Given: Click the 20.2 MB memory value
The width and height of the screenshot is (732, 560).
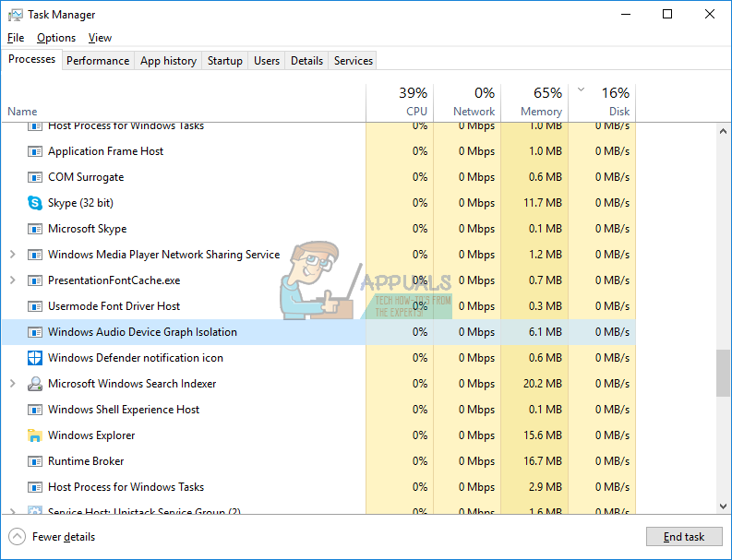Looking at the screenshot, I should [x=543, y=384].
